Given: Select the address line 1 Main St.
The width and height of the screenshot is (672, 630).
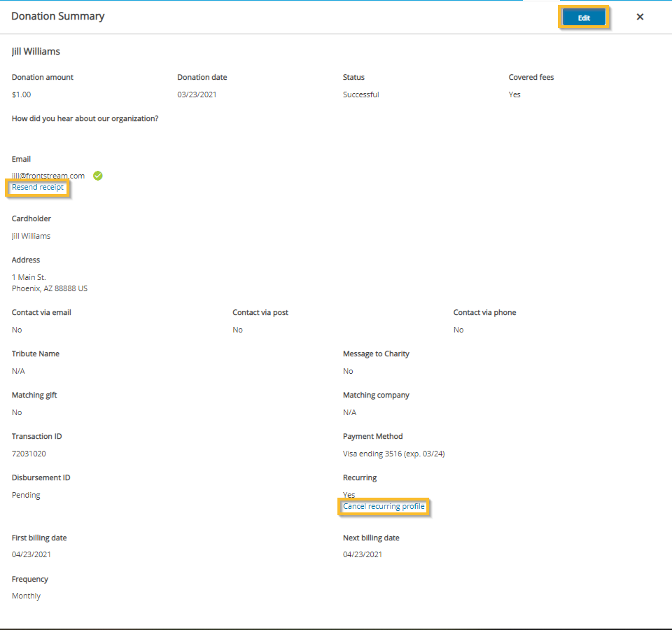Looking at the screenshot, I should pyautogui.click(x=29, y=277).
